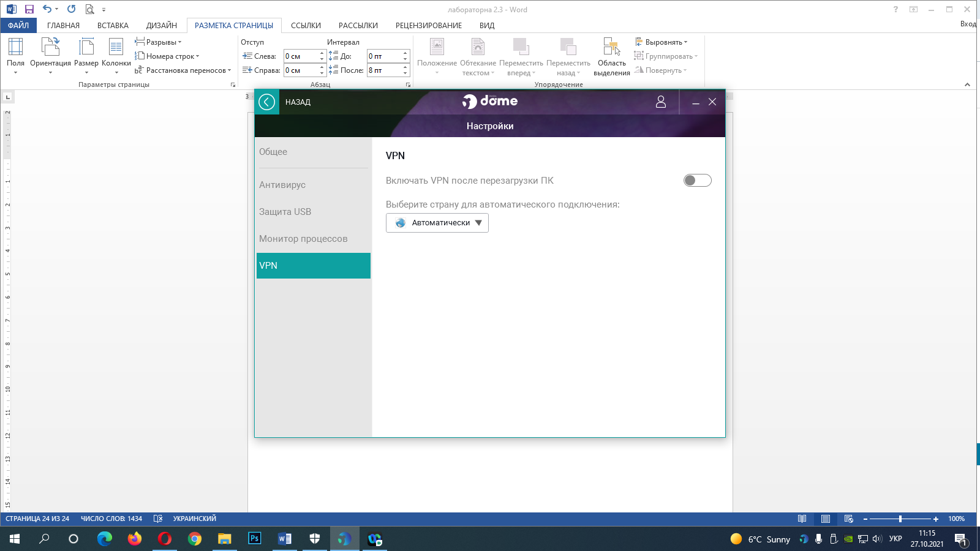Image resolution: width=980 pixels, height=551 pixels.
Task: Open Google Chrome from the taskbar
Action: click(195, 539)
